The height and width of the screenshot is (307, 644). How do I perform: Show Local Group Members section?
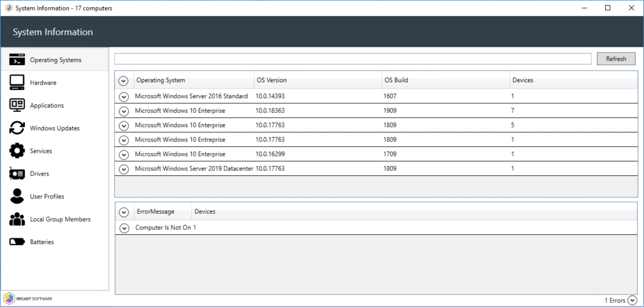(55, 219)
